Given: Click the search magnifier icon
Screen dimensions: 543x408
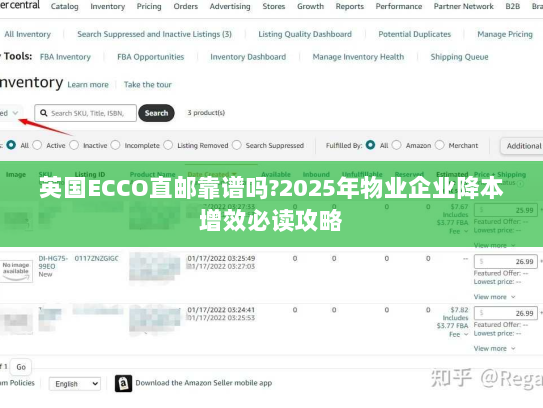Looking at the screenshot, I should click(x=44, y=113).
